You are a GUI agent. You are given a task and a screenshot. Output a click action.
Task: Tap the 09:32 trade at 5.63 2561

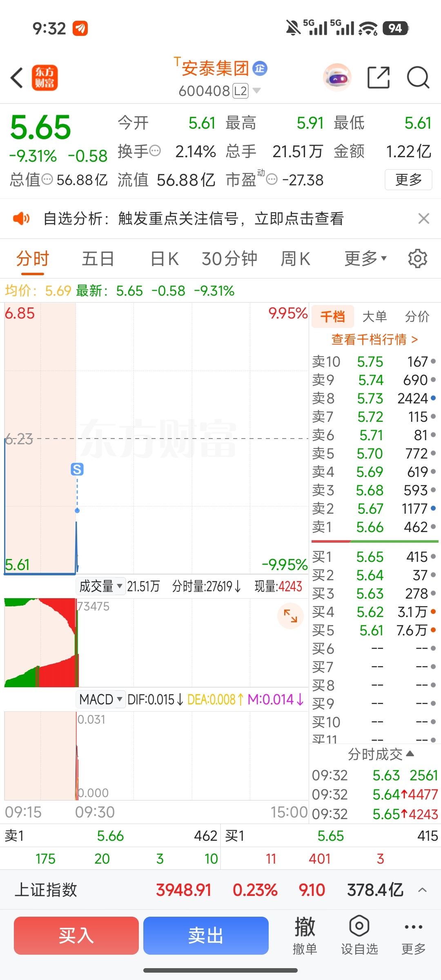[x=375, y=775]
